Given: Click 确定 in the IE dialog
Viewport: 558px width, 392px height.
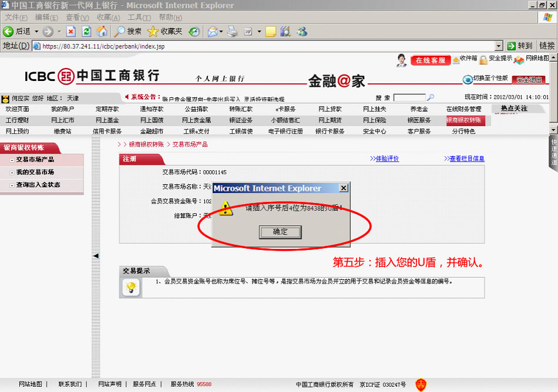Looking at the screenshot, I should pos(280,232).
